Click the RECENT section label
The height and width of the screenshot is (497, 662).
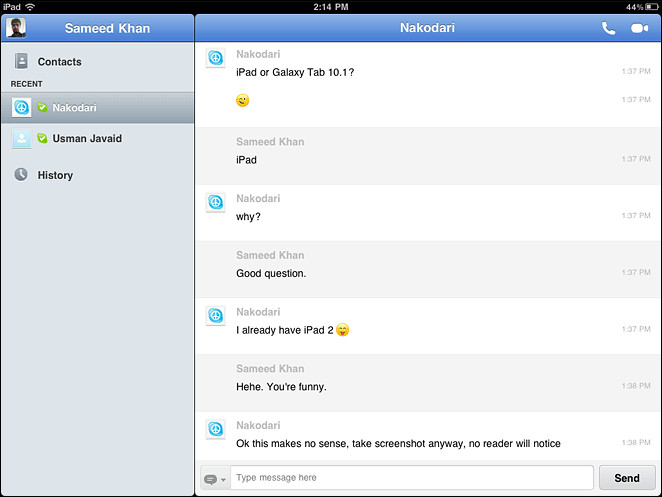(26, 84)
